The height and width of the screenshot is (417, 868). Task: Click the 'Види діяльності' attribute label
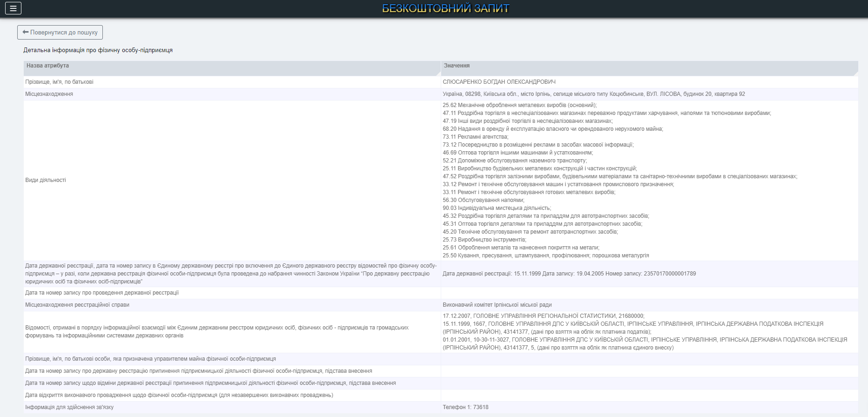tap(46, 180)
